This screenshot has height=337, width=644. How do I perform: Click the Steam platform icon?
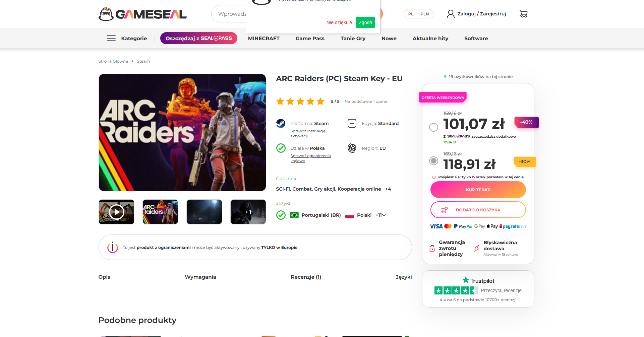pos(281,123)
